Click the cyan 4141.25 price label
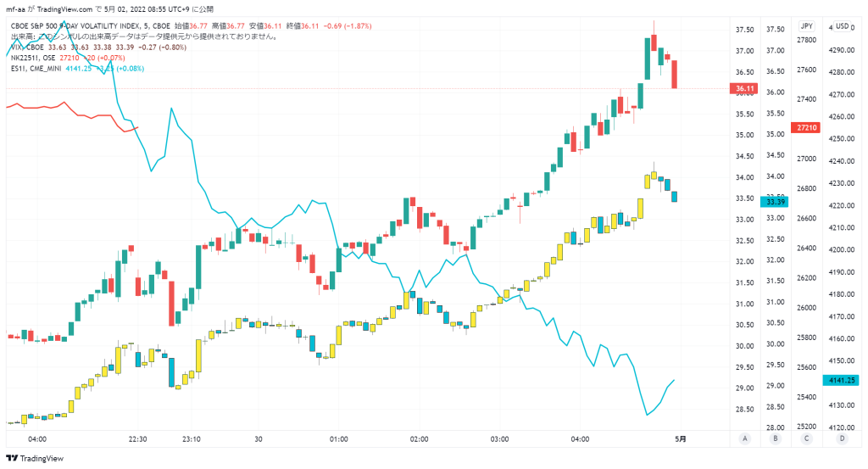Screen dimensions: 868x469 [x=841, y=381]
